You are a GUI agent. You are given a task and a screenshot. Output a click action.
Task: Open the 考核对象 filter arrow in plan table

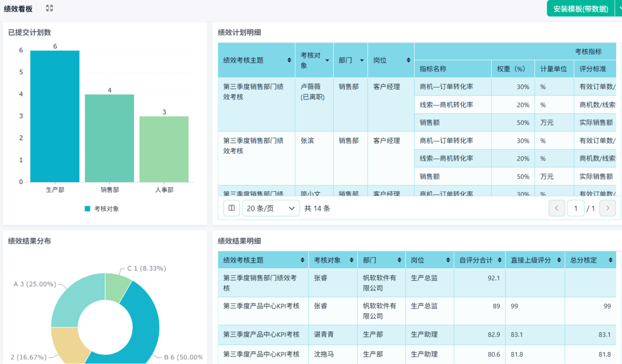327,61
